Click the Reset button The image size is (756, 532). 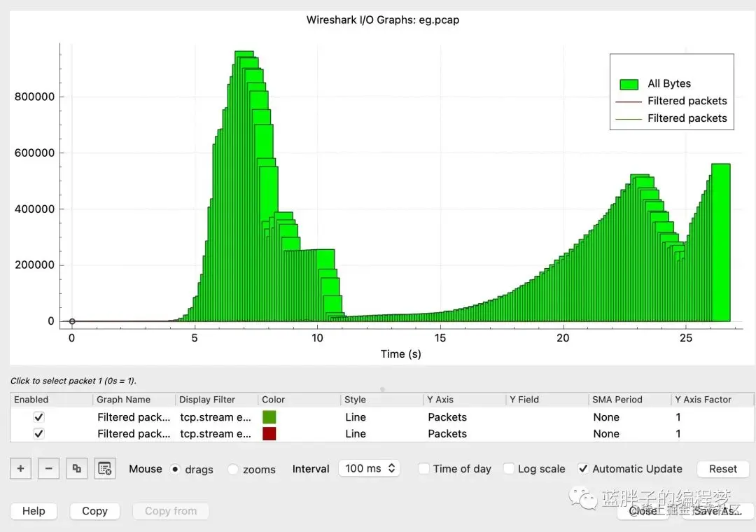722,469
